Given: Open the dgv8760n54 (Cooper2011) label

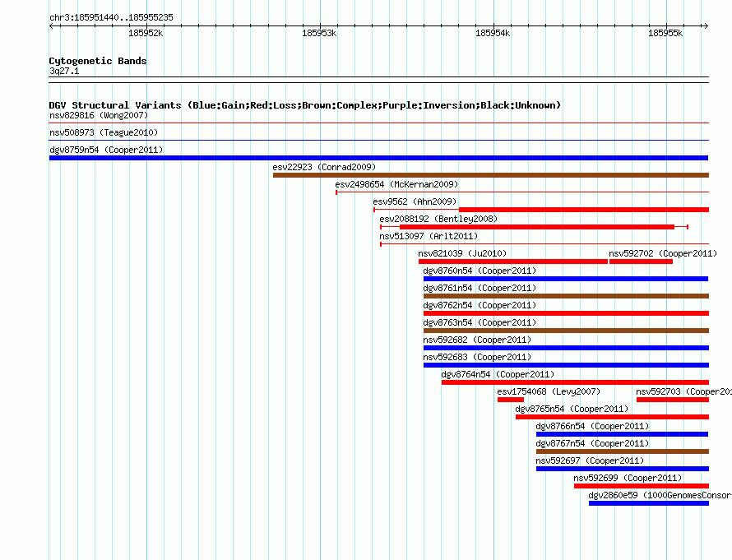Looking at the screenshot, I should (x=480, y=271).
